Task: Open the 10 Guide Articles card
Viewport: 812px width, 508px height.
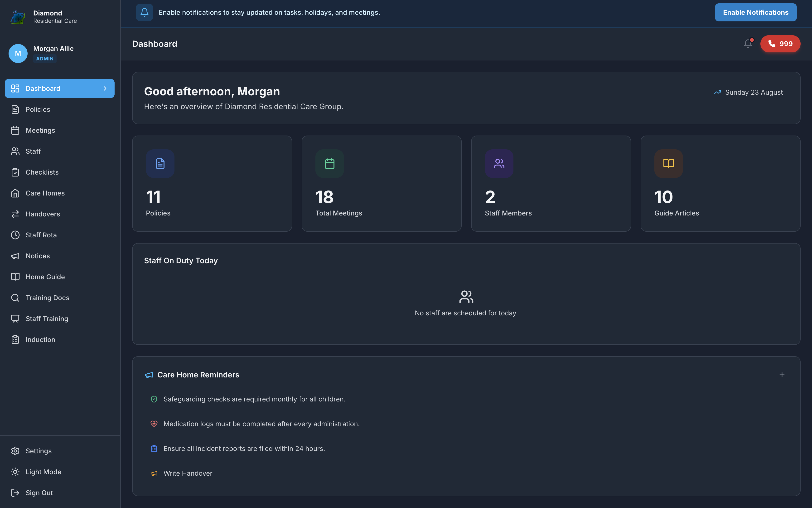Action: [720, 183]
